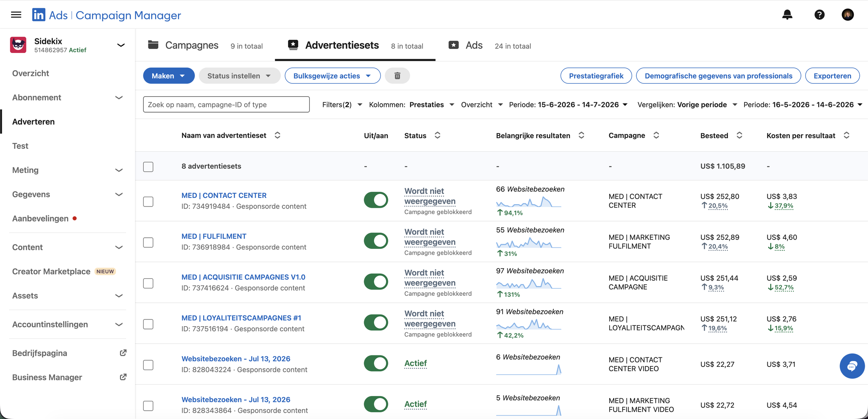
Task: Click the Sidekix account logo
Action: tap(18, 45)
